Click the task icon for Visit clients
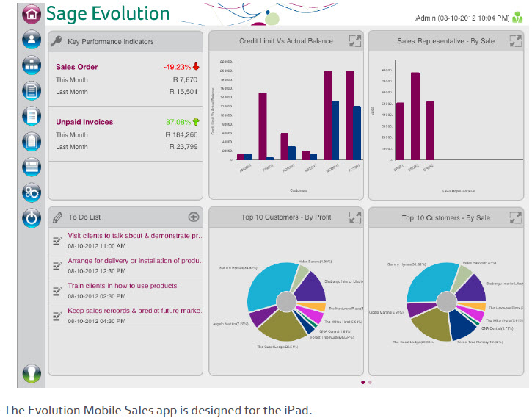The height and width of the screenshot is (418, 532). coord(57,241)
